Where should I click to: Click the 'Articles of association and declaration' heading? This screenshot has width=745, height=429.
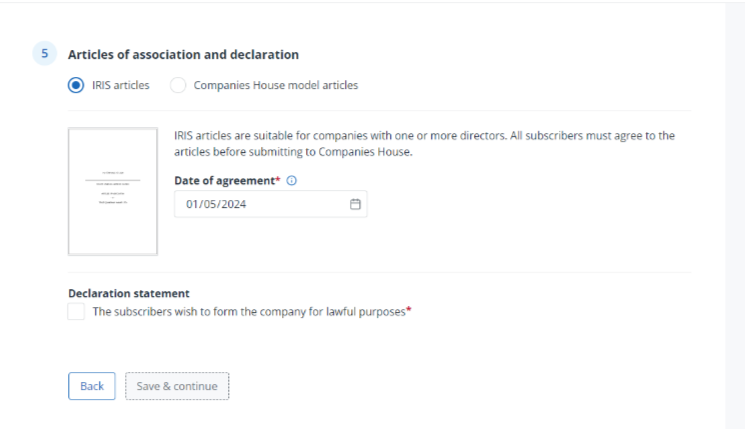[183, 54]
